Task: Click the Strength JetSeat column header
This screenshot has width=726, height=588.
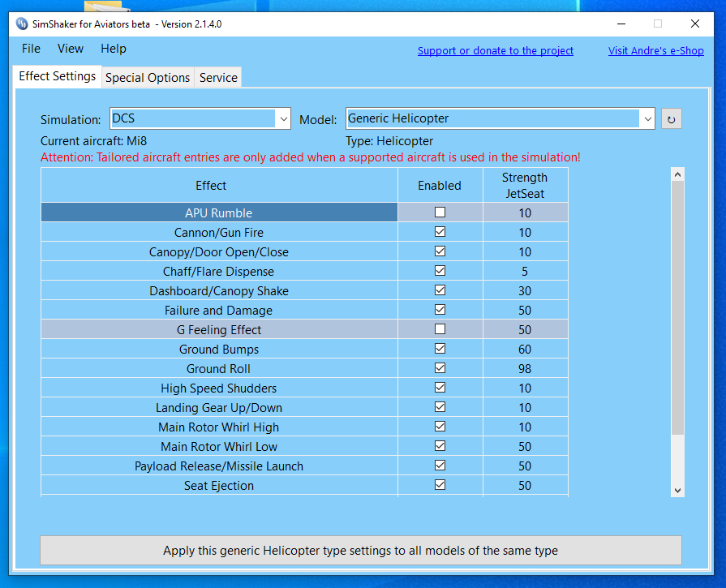Action: pos(525,185)
